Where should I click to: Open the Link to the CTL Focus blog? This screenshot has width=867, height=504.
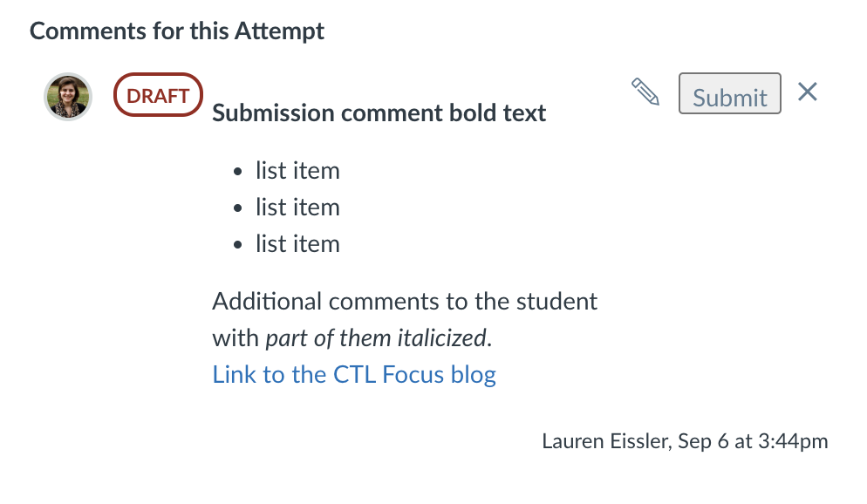coord(354,375)
